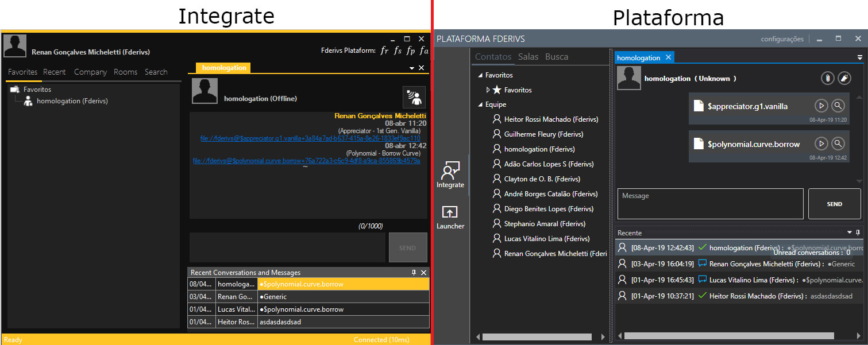This screenshot has width=868, height=345.
Task: Click the flashlight icon next to paperclip
Action: [844, 78]
